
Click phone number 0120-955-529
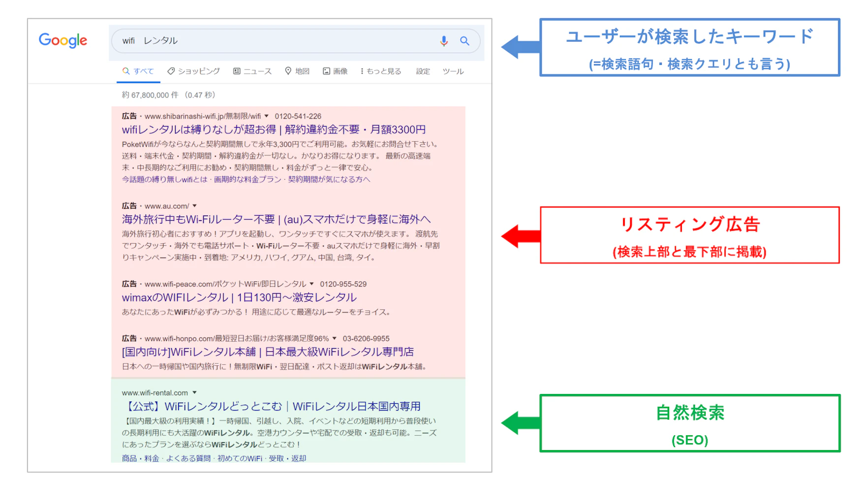pos(343,284)
